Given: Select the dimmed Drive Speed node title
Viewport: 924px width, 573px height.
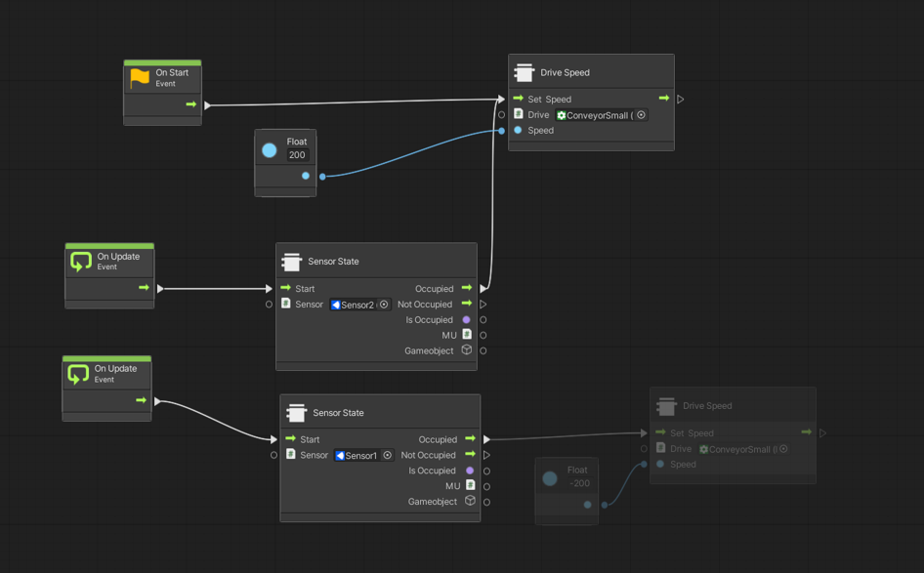Looking at the screenshot, I should coord(707,406).
